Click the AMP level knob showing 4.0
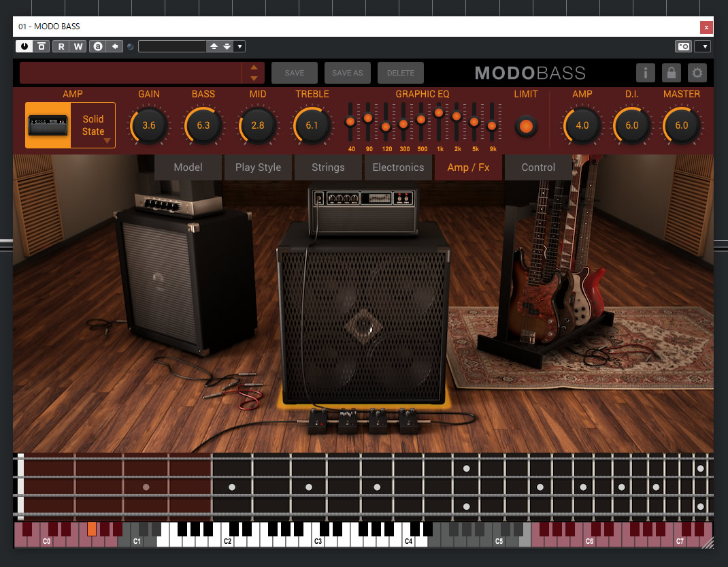Image resolution: width=728 pixels, height=567 pixels. (582, 125)
